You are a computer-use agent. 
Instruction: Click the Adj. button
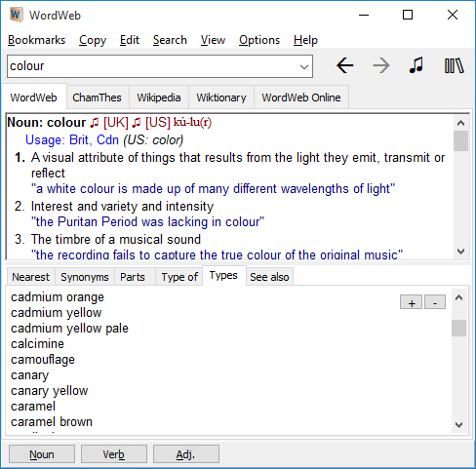point(186,454)
